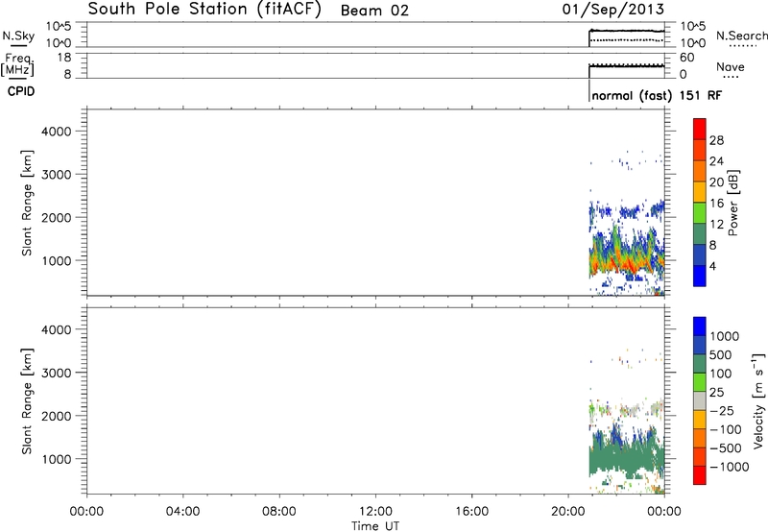768x532 pixels.
Task: Click the blue power scatter near 2000 km
Action: 627,211
